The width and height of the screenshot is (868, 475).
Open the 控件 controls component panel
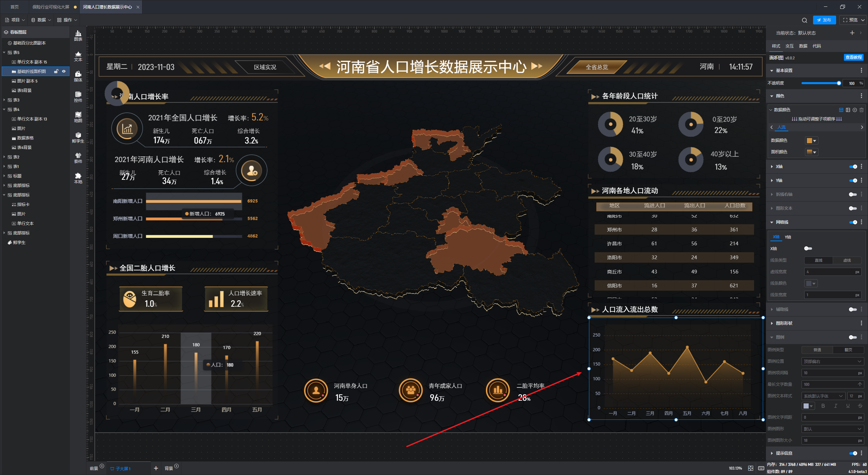(78, 96)
